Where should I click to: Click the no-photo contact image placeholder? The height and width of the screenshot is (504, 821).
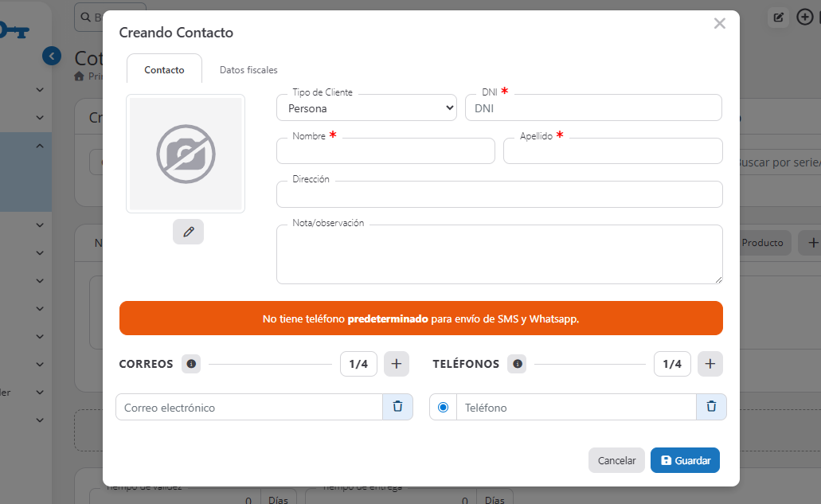186,154
